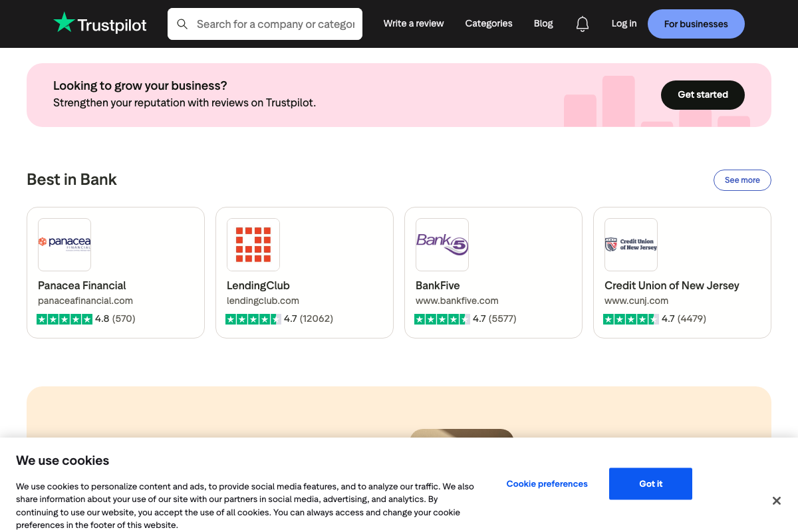Screen dimensions: 798x532
Task: Close the cookie banner with X
Action: click(776, 501)
